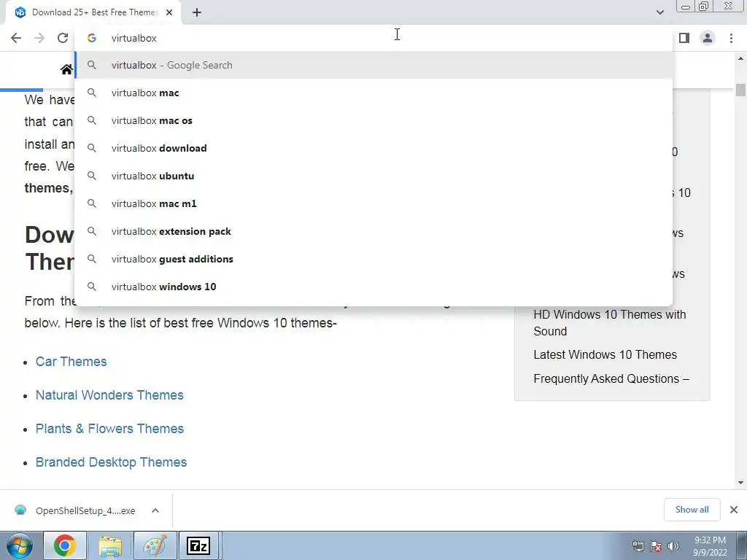Select the 'virtualbox mac m1' suggestion
Image resolution: width=747 pixels, height=560 pixels.
point(373,203)
